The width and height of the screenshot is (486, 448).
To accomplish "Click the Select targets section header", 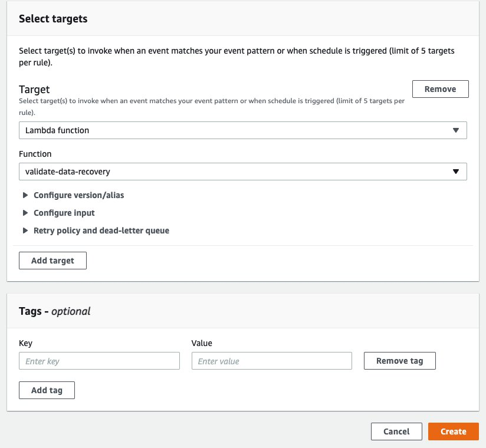I will 53,18.
